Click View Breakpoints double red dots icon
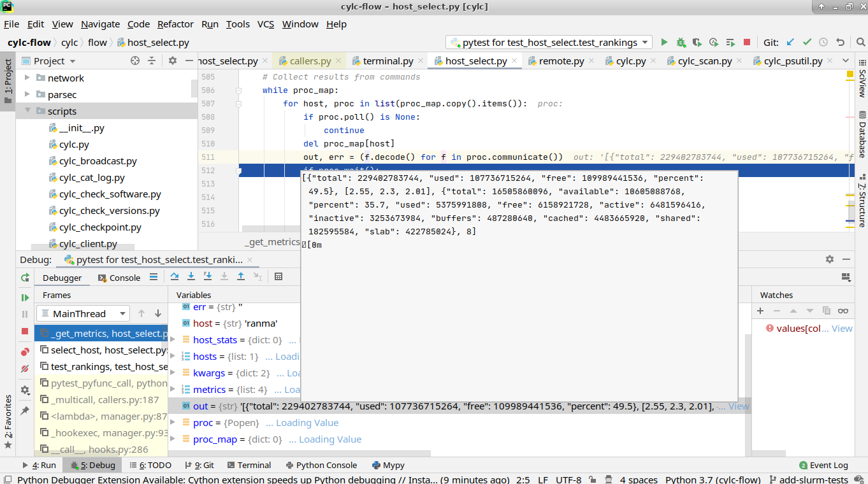The image size is (868, 484). (x=25, y=352)
